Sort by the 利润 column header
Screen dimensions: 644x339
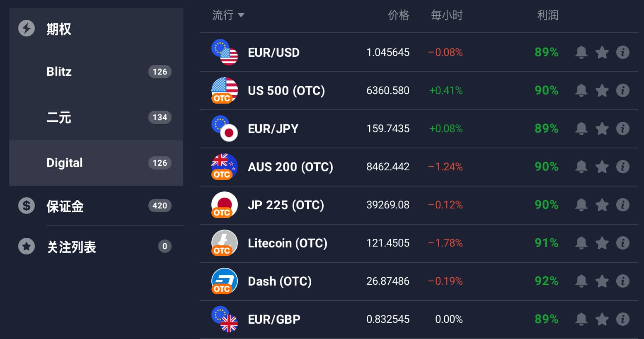click(547, 15)
